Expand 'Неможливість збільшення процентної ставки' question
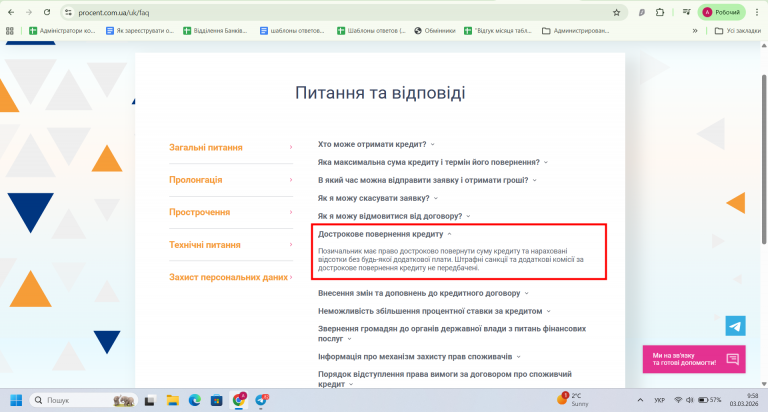 (x=434, y=311)
